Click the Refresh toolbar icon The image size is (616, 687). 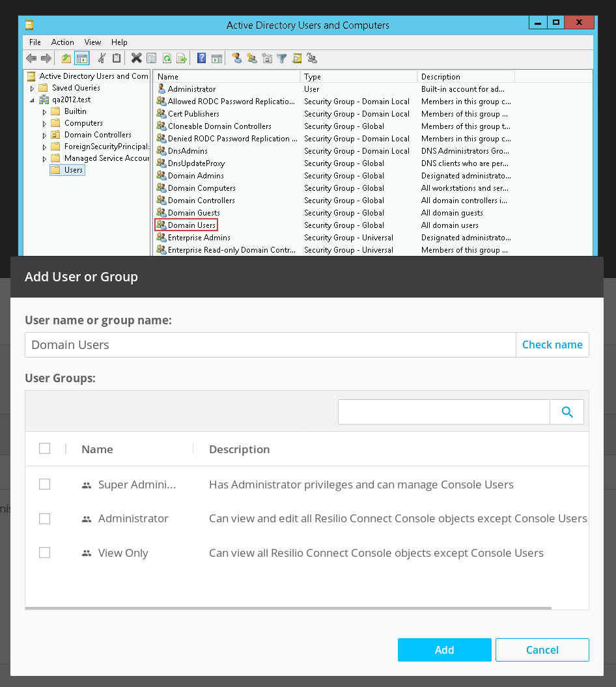[167, 59]
